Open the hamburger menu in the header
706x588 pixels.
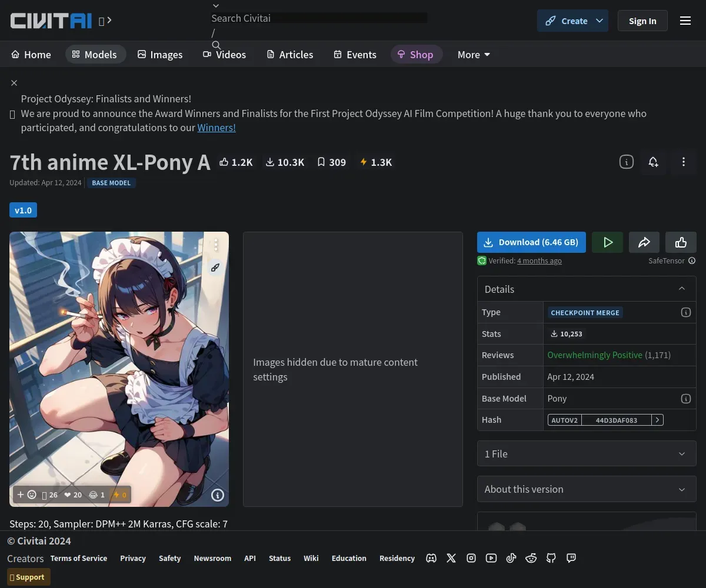(685, 21)
